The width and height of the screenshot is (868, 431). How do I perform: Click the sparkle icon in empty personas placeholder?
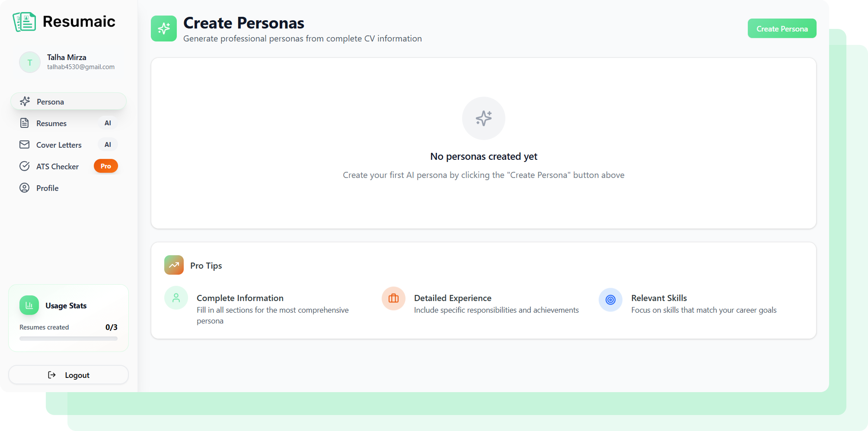tap(484, 118)
